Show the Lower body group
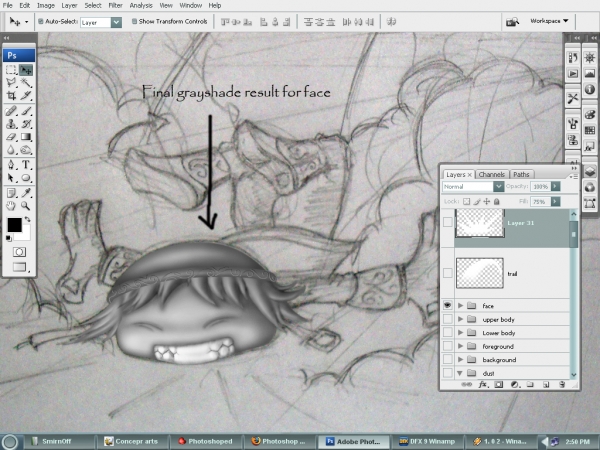The width and height of the screenshot is (600, 450). click(447, 333)
